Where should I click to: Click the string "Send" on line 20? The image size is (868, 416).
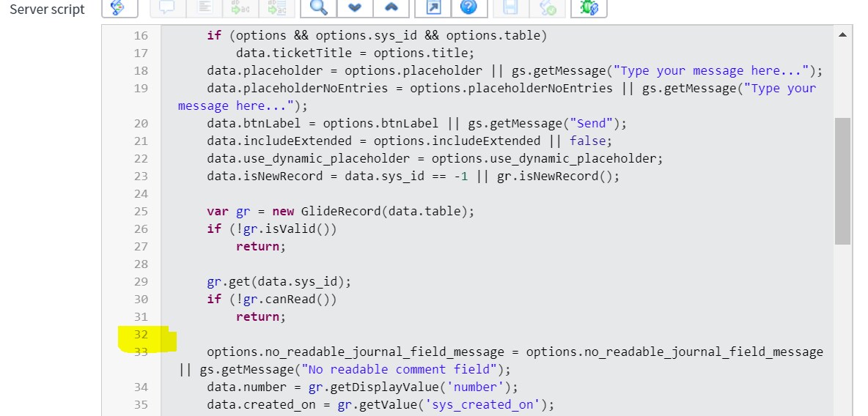pyautogui.click(x=590, y=123)
